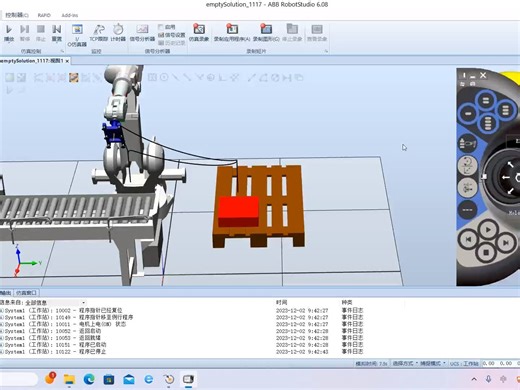Viewport: 520px width, 390px height.
Task: Click the one-bar blue button on virtual FlexPendant
Action: click(x=468, y=114)
